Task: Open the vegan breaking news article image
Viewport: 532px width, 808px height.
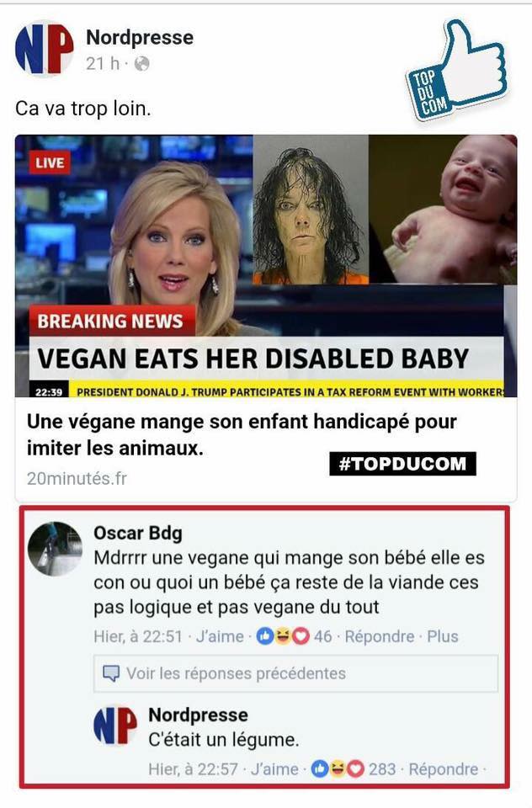Action: [x=266, y=266]
